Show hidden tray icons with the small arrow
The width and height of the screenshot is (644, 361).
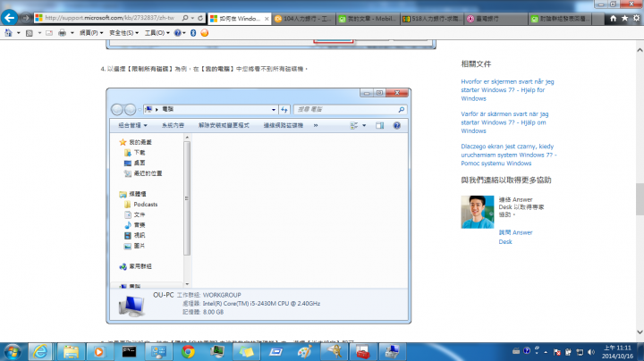[x=546, y=352]
